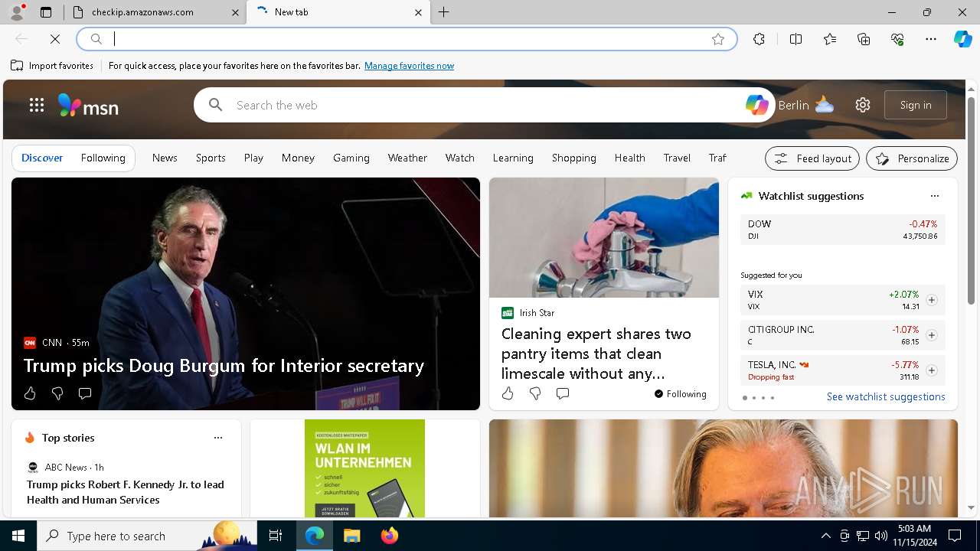Open Top stories more options
The width and height of the screenshot is (980, 551).
(218, 438)
